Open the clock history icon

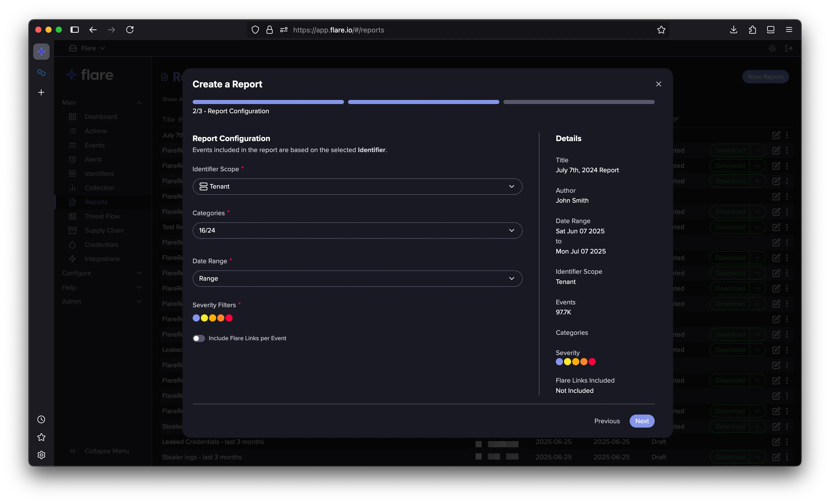pyautogui.click(x=41, y=419)
